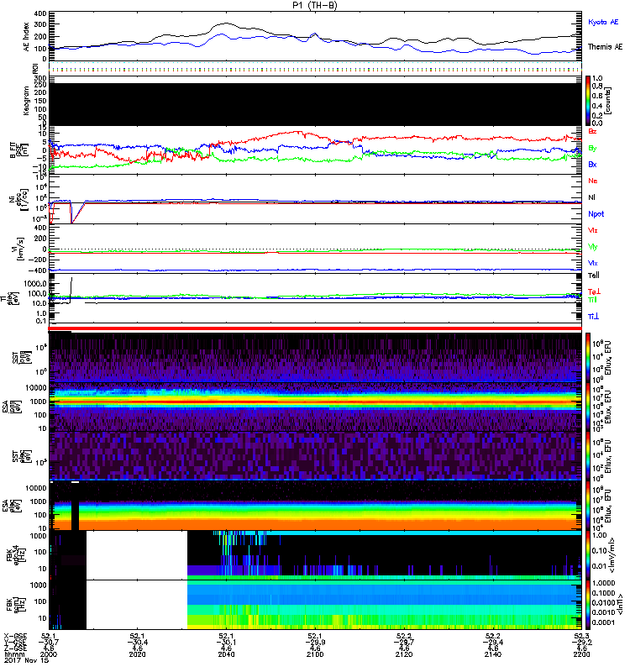
Task: Select the blue "Bx" legend label
Action: click(x=592, y=165)
